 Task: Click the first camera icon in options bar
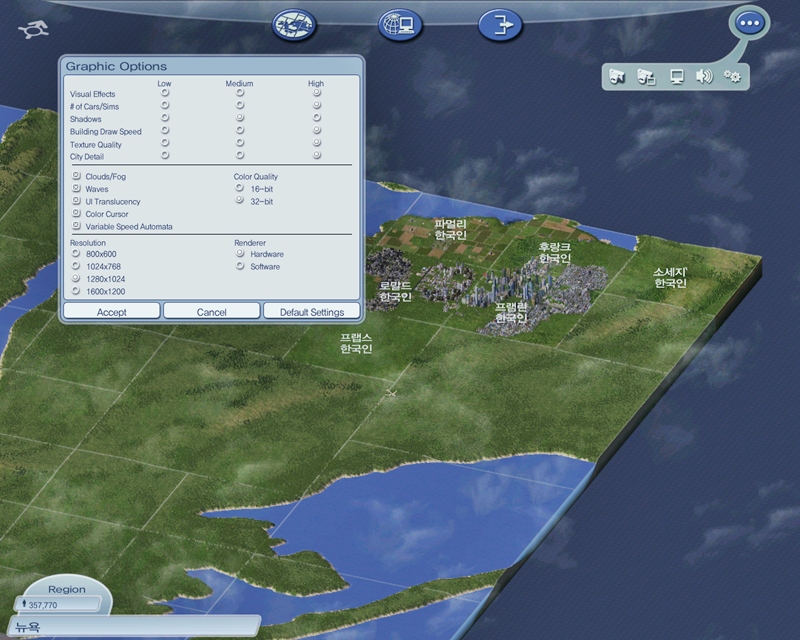(617, 76)
